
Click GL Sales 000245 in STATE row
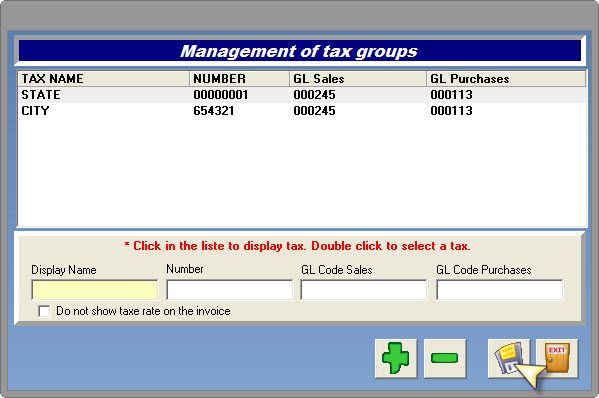coord(314,95)
